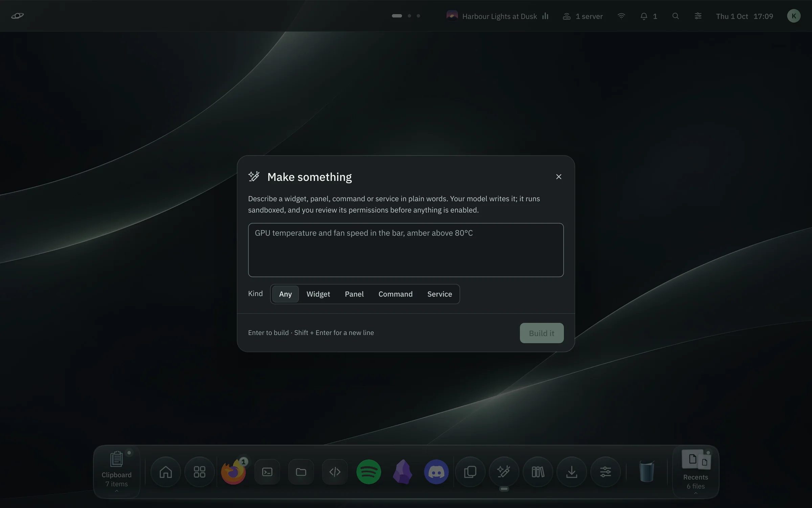Open the sliders settings icon in dock
The image size is (812, 508).
(x=606, y=472)
